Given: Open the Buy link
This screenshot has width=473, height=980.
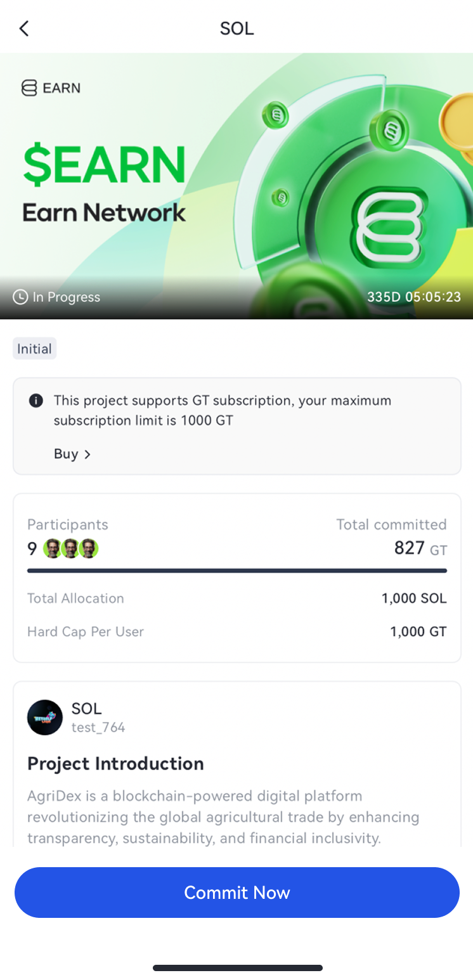Looking at the screenshot, I should pos(66,454).
